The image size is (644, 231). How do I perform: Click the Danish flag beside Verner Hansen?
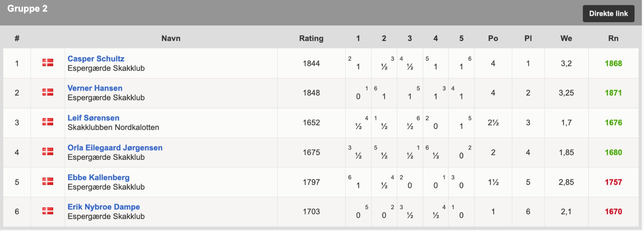(48, 92)
